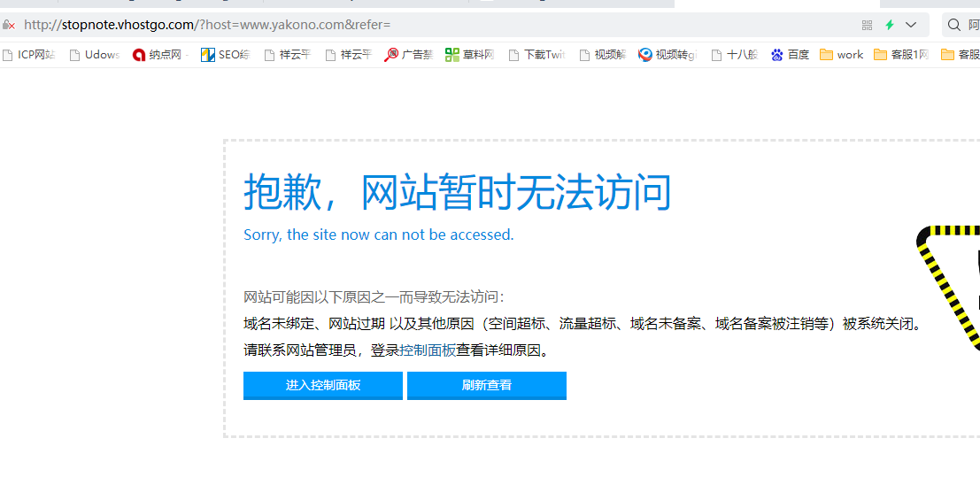980x500 pixels.
Task: Open the 百度 Baidu bookmark
Action: tap(790, 55)
